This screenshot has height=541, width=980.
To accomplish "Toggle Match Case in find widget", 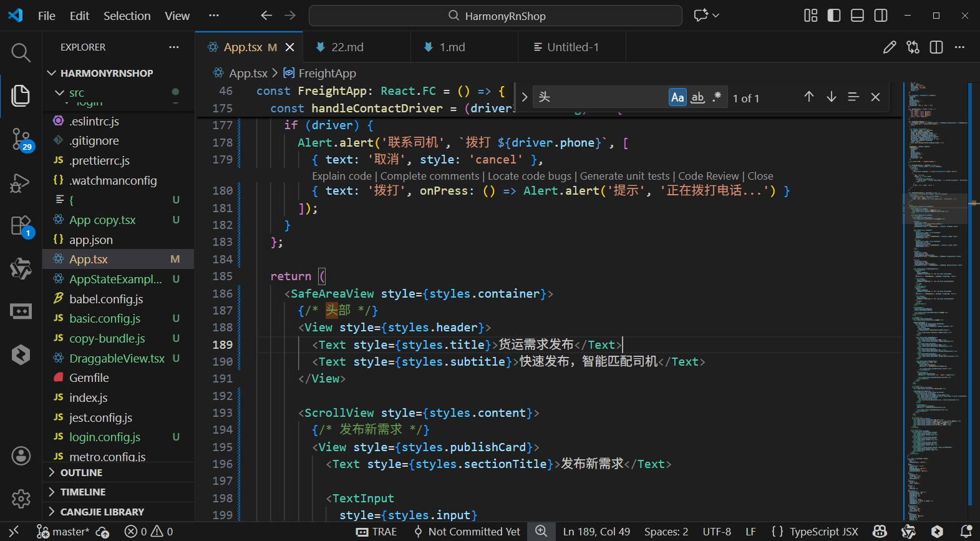I will pyautogui.click(x=677, y=97).
